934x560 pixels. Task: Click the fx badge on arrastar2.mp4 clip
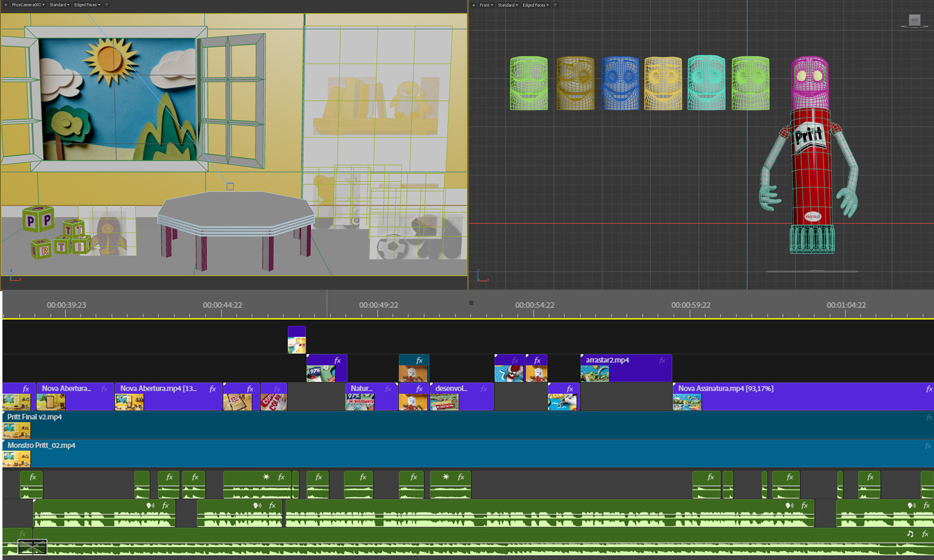662,360
